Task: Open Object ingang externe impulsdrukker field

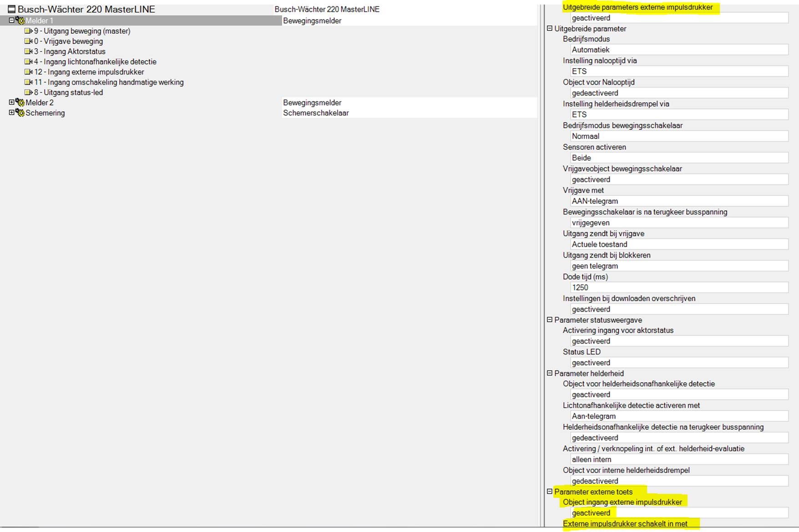Action: (x=679, y=513)
